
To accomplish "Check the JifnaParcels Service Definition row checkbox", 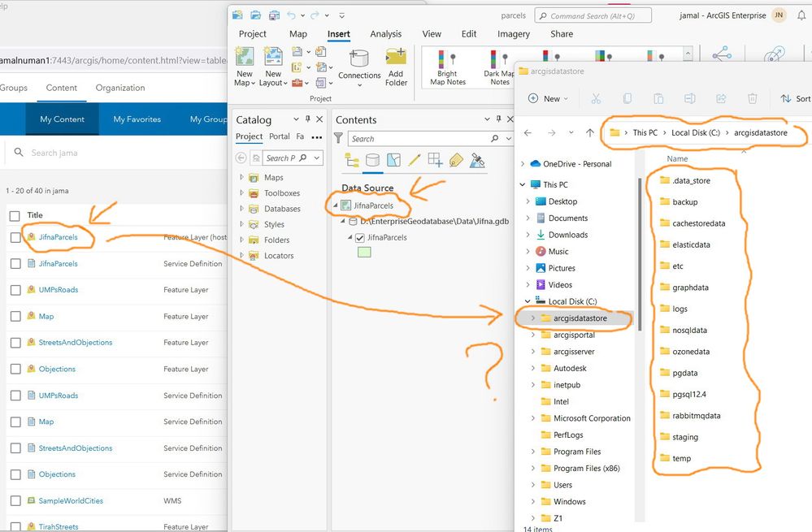I will click(15, 263).
